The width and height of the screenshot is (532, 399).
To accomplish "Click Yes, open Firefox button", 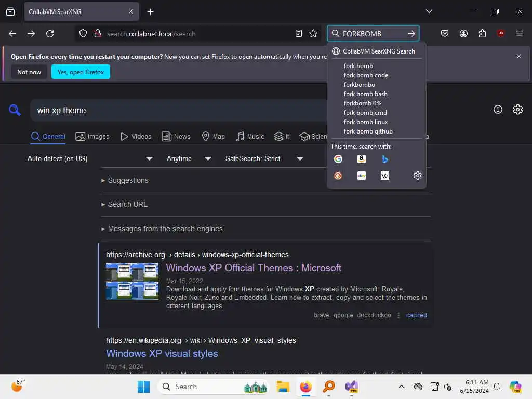I will [81, 72].
